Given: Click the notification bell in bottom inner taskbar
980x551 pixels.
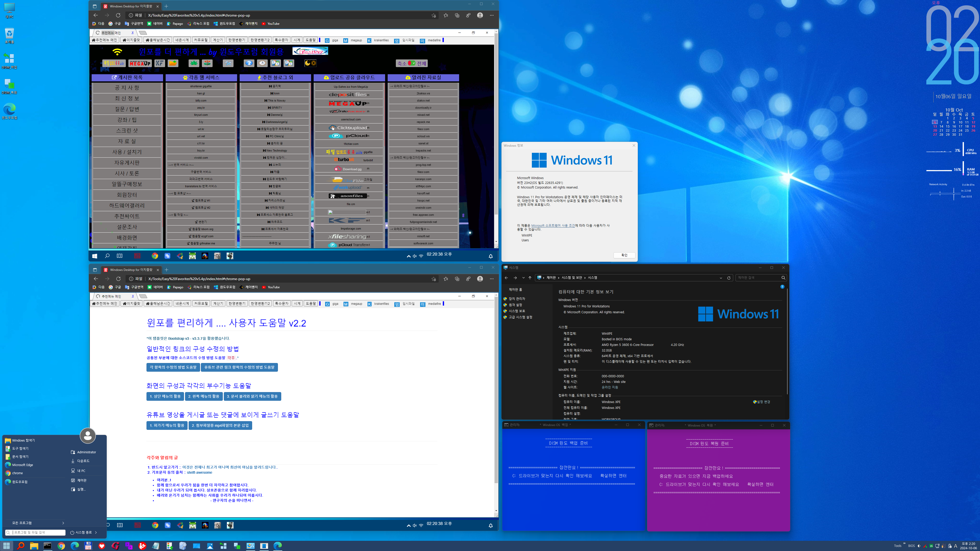Looking at the screenshot, I should 490,525.
